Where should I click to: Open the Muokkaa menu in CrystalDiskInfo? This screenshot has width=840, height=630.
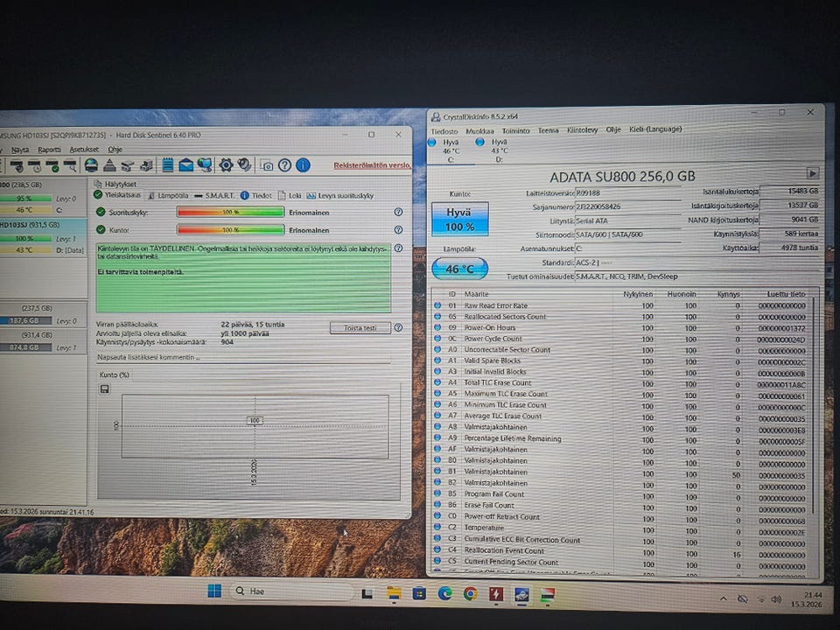pyautogui.click(x=479, y=130)
